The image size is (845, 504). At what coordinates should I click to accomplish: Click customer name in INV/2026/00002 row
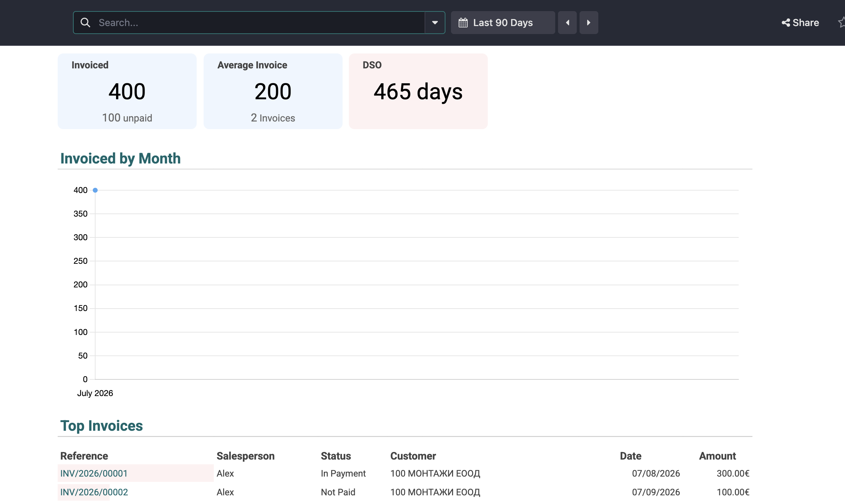[x=435, y=492]
